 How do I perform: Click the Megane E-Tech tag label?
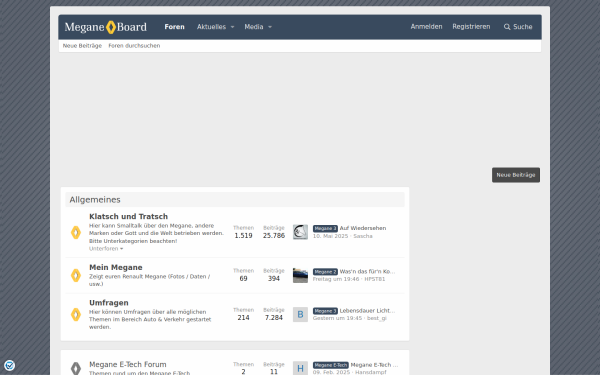coord(331,365)
